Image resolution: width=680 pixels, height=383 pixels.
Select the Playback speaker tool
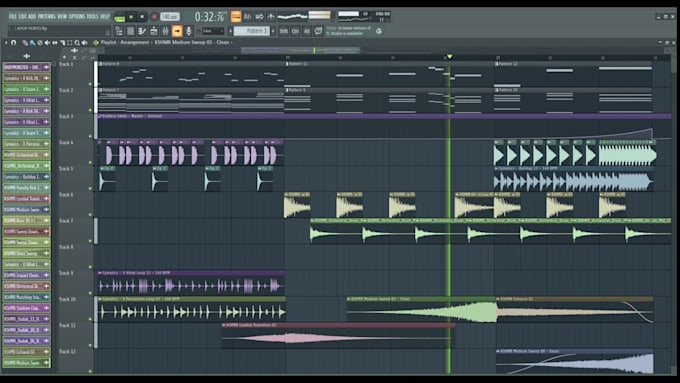84,43
